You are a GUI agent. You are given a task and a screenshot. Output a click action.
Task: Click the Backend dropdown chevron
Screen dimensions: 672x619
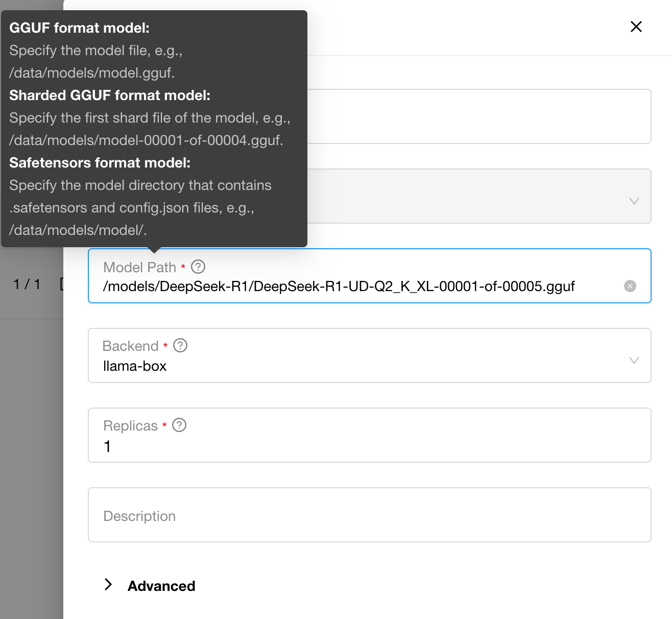634,360
